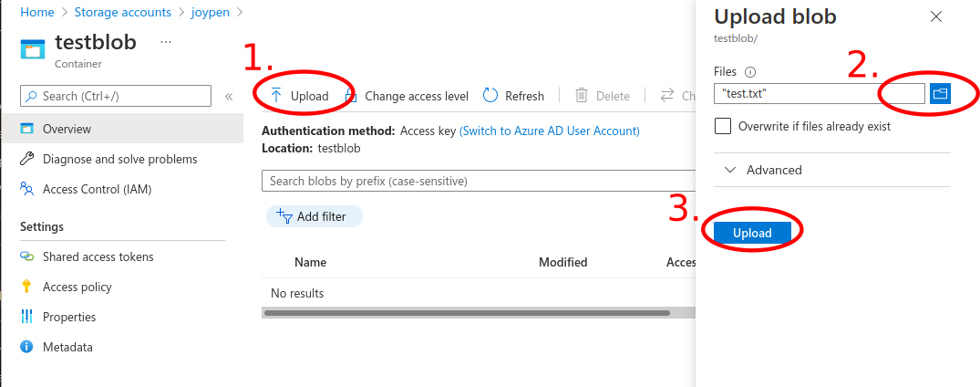Open Overview in sidebar
The height and width of the screenshot is (387, 980).
coord(122,129)
